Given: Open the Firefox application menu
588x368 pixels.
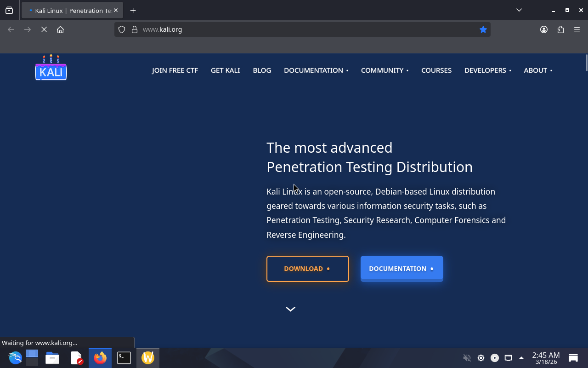Looking at the screenshot, I should 577,29.
